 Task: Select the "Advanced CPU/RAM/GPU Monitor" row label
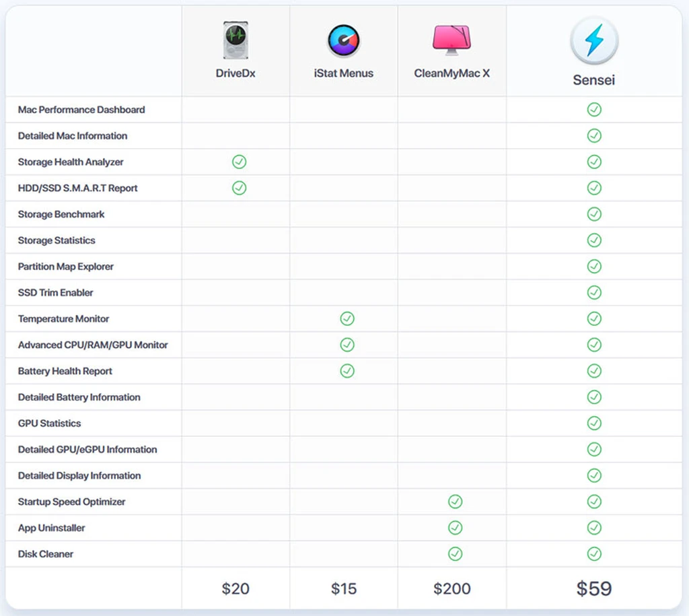tap(93, 345)
